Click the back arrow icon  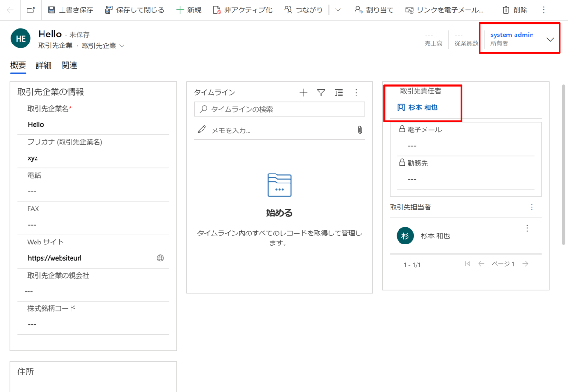pos(10,10)
